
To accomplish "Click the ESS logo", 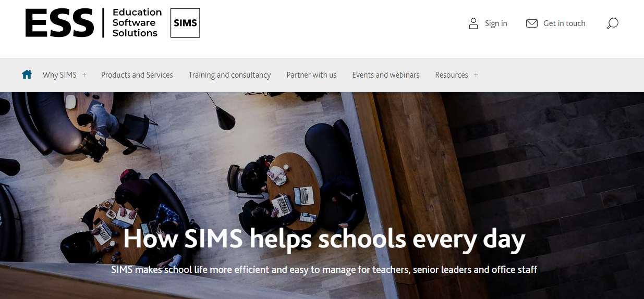I will [x=59, y=23].
